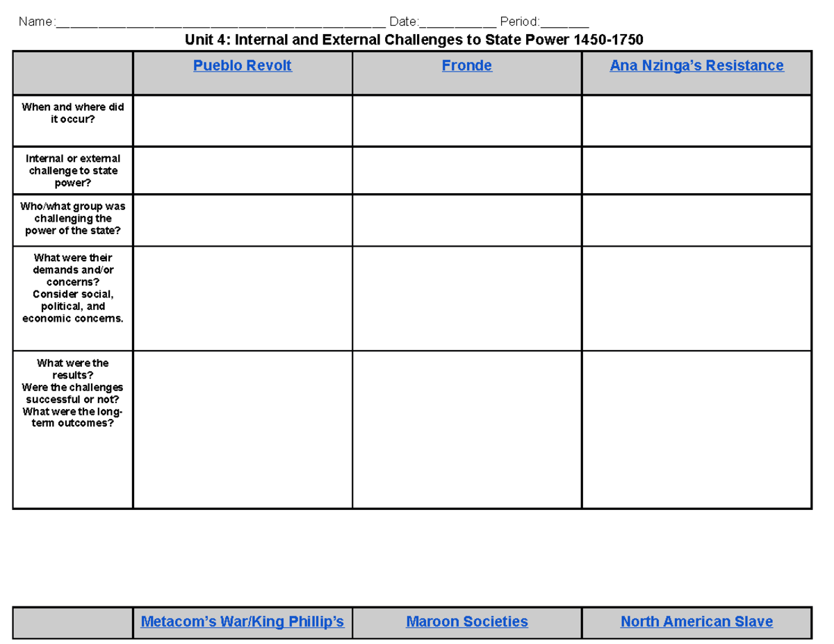Open the Maroon Societies hyperlink
The width and height of the screenshot is (834, 644).
(466, 621)
